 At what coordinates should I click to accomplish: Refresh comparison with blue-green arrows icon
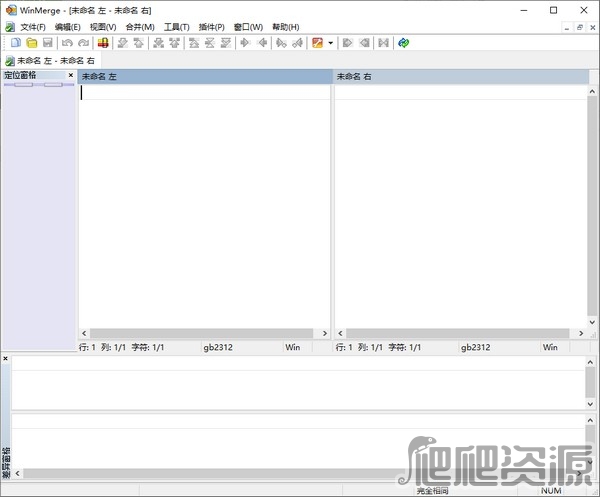(403, 43)
